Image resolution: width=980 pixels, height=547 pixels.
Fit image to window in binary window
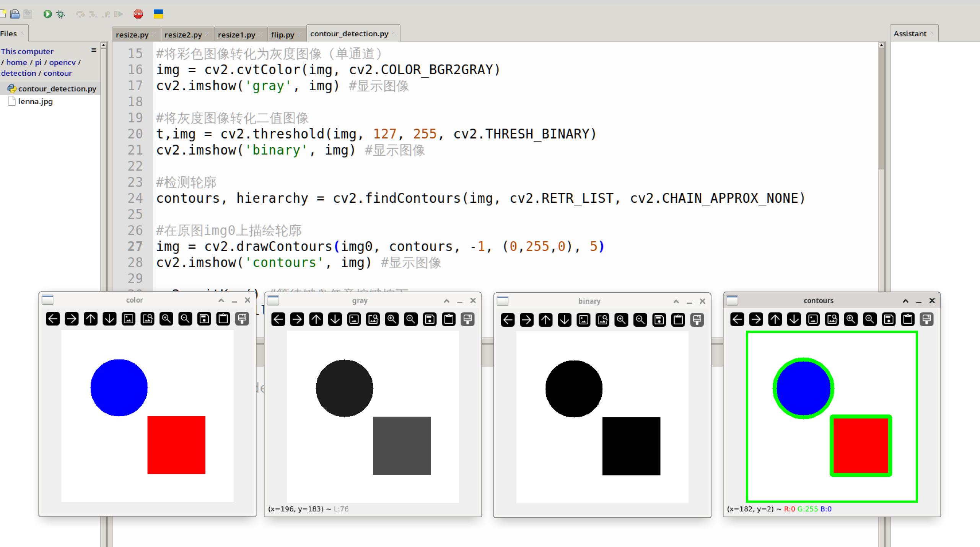pos(603,320)
